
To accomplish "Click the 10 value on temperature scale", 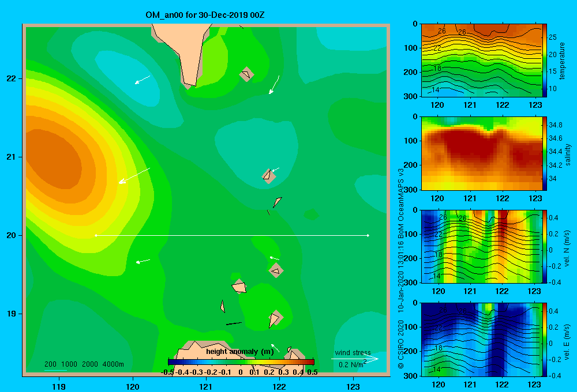I will point(553,89).
